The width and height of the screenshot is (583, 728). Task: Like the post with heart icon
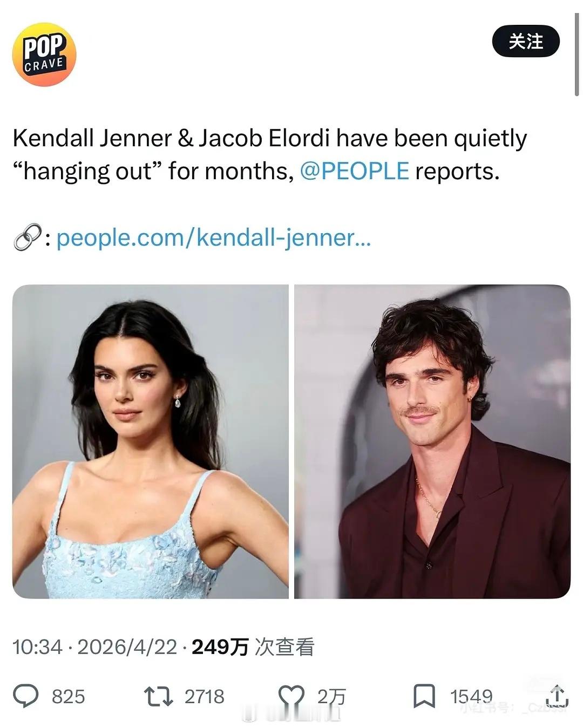tap(291, 696)
